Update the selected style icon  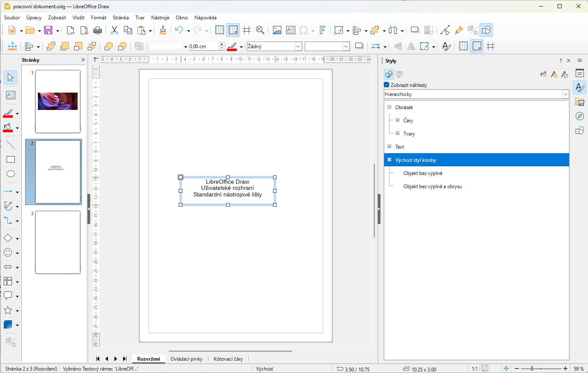click(565, 75)
